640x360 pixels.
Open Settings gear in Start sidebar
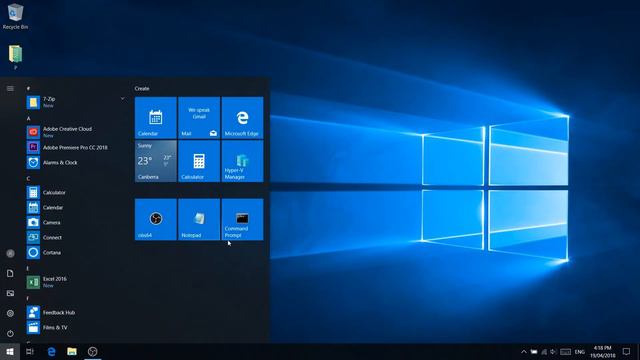[x=10, y=313]
